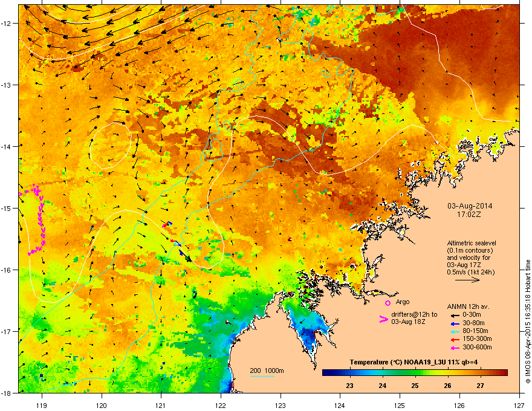Click the 'Argo' legend label
Screen dimensions: 532x411
point(403,302)
